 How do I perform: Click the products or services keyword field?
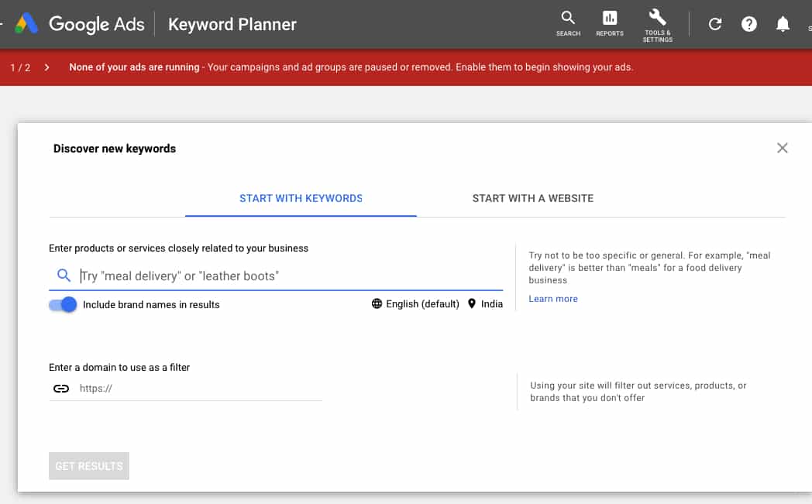pos(276,276)
